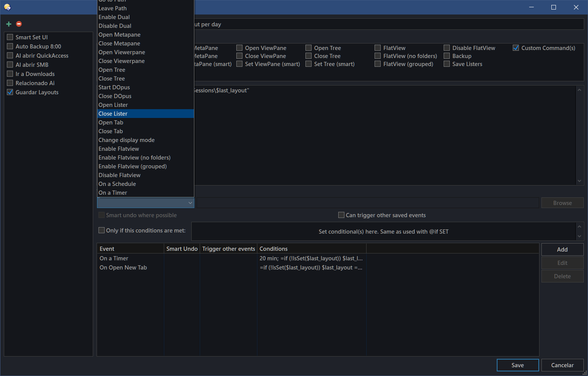Click the Conditions column header
Viewport: 588px width, 376px height.
pos(312,249)
